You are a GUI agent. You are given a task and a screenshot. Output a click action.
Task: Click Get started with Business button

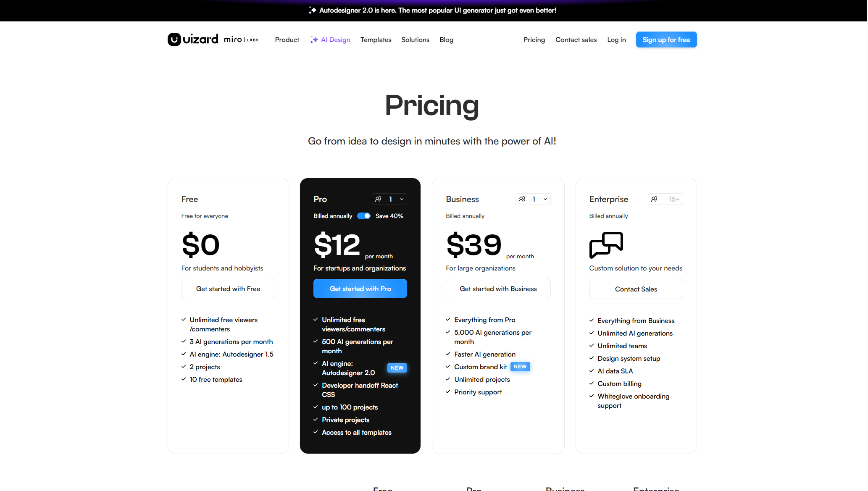pyautogui.click(x=498, y=289)
